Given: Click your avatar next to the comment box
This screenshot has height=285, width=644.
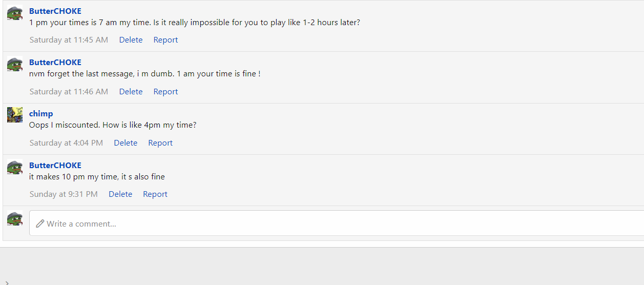Looking at the screenshot, I should click(15, 218).
